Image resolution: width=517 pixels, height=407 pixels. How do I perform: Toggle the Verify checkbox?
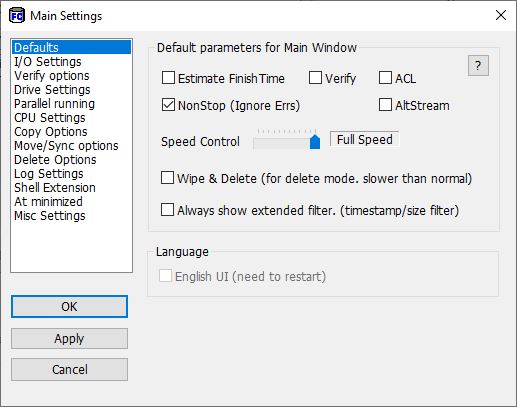[x=315, y=78]
